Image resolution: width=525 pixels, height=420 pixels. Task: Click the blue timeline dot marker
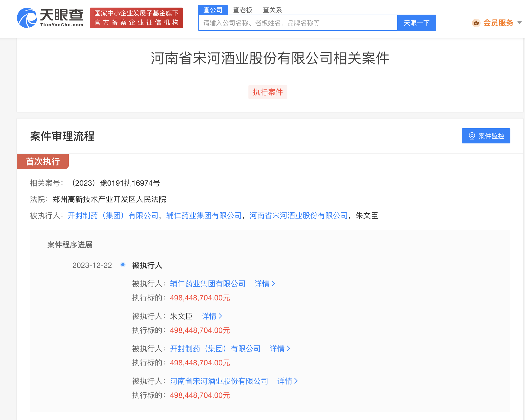click(123, 265)
